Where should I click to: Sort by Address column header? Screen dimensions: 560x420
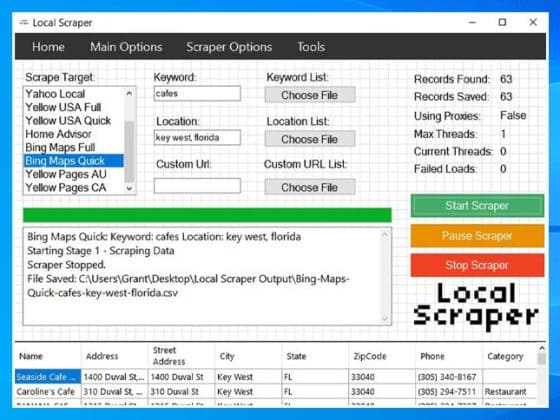point(114,356)
